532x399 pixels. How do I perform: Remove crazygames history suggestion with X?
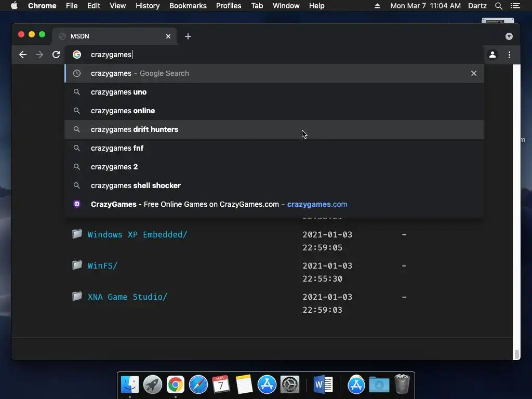tap(474, 73)
